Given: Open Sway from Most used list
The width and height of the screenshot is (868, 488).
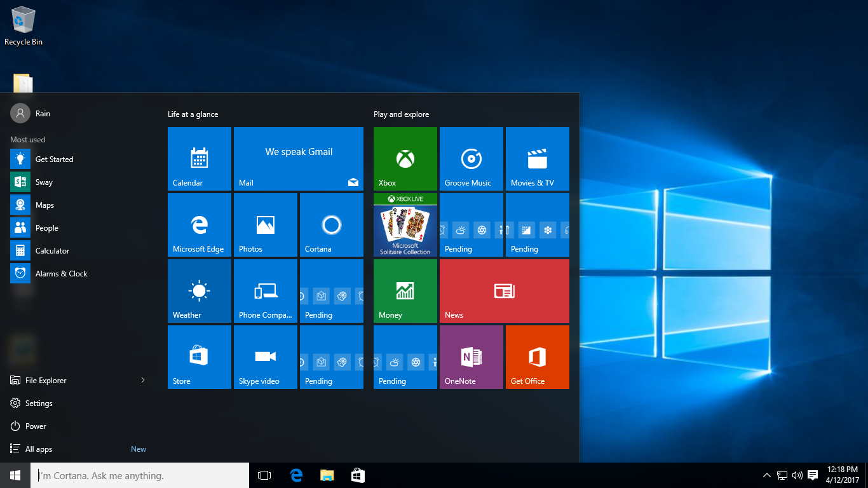Looking at the screenshot, I should [x=79, y=182].
